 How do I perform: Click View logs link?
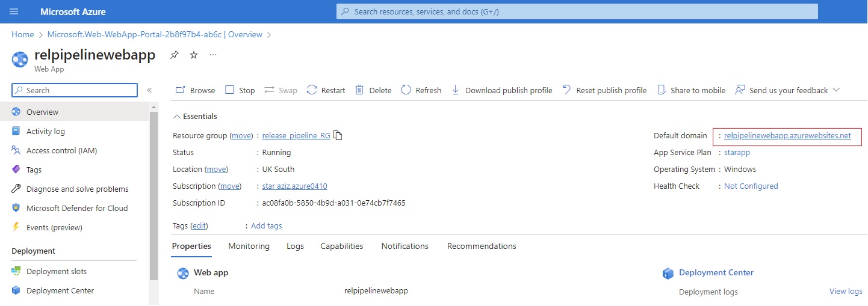click(846, 292)
